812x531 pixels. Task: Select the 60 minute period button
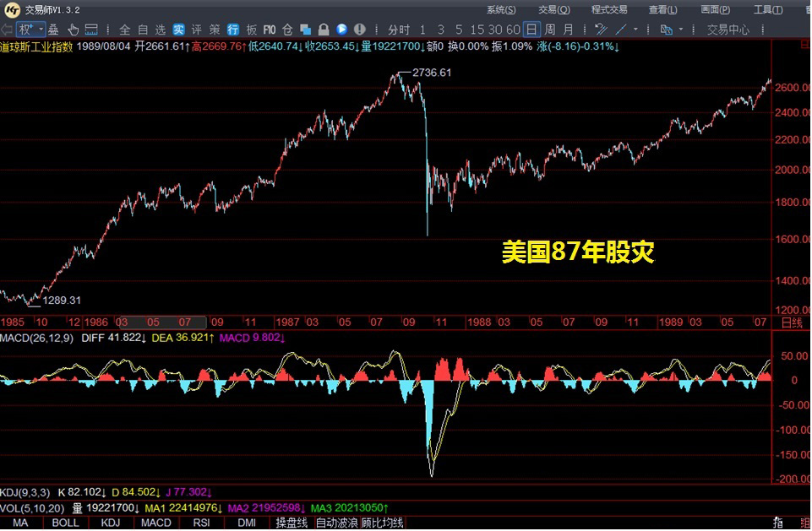tap(513, 30)
